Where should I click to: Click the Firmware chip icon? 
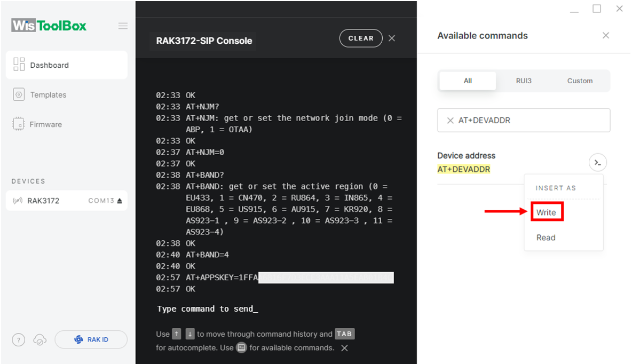coord(18,124)
